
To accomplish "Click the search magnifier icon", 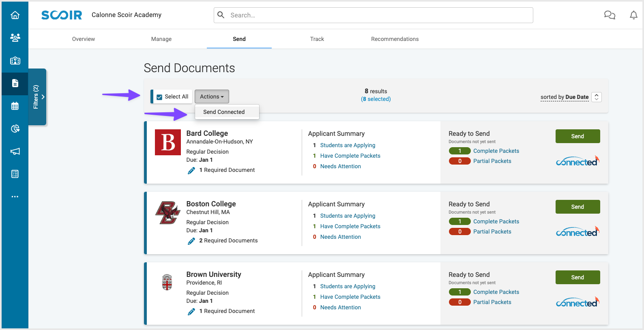I will tap(221, 15).
